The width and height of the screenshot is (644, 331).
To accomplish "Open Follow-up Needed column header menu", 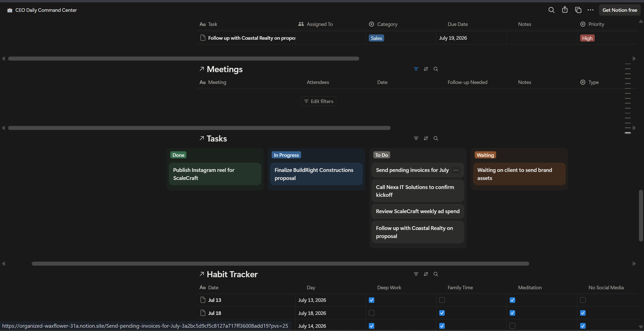I will pyautogui.click(x=471, y=82).
